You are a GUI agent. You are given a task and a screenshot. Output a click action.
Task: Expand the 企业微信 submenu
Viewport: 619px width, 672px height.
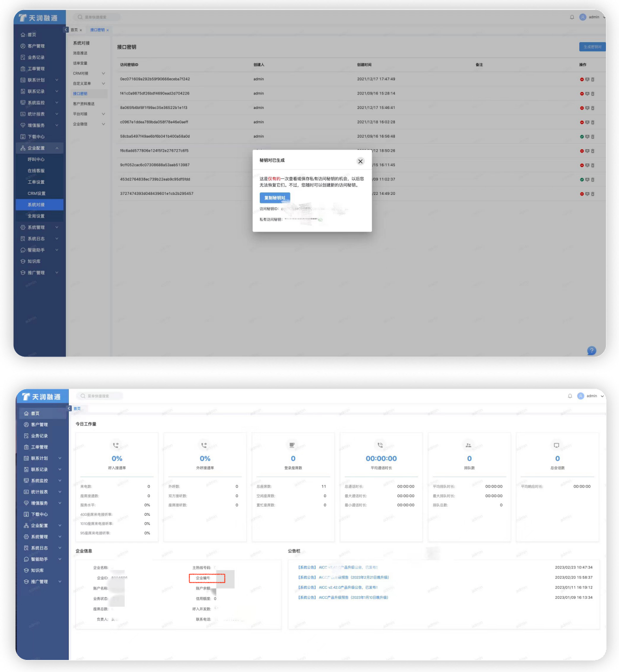[x=104, y=124]
